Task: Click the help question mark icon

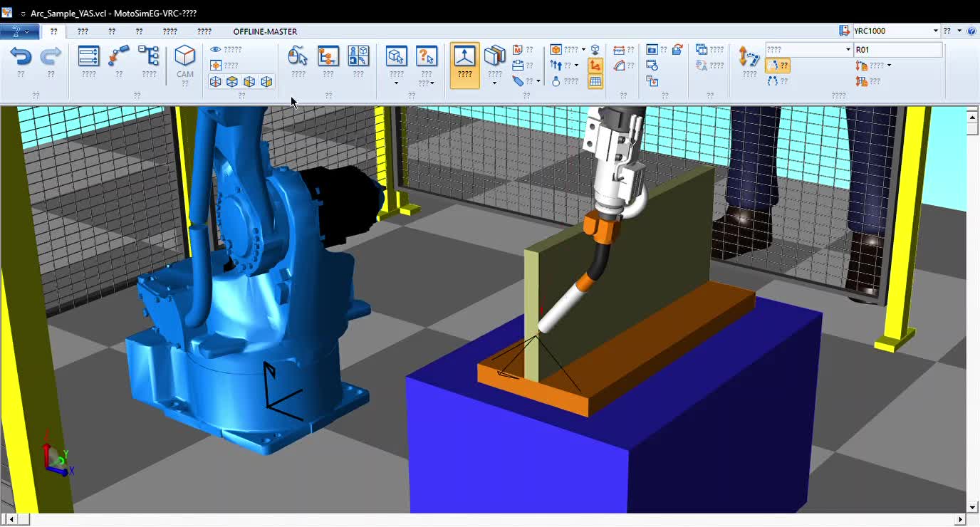Action: click(971, 31)
